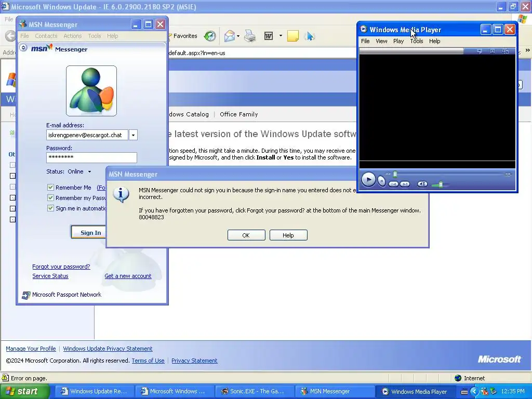The image size is (532, 399).
Task: Open the Manage Your Profile link
Action: point(31,349)
